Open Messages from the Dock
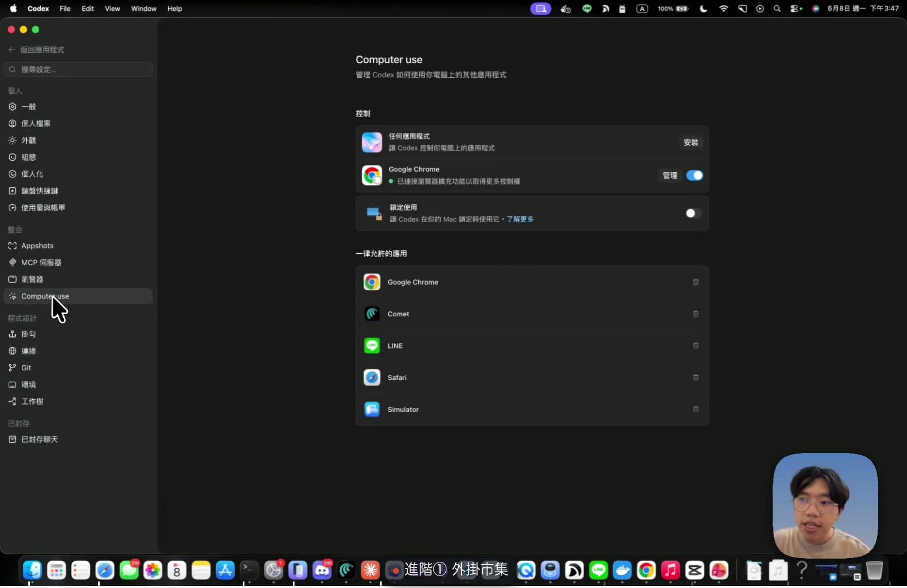This screenshot has height=588, width=907. point(129,570)
